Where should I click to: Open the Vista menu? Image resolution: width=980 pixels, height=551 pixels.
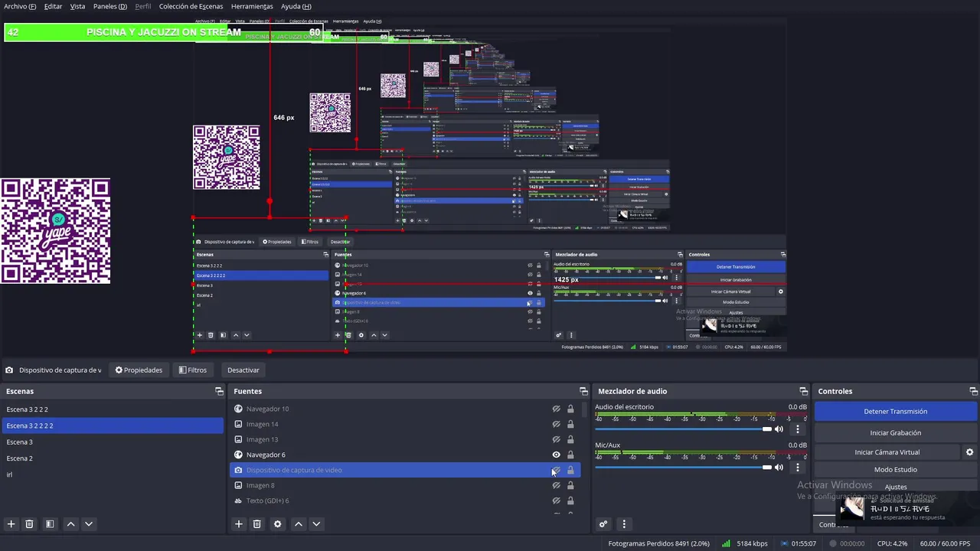77,6
